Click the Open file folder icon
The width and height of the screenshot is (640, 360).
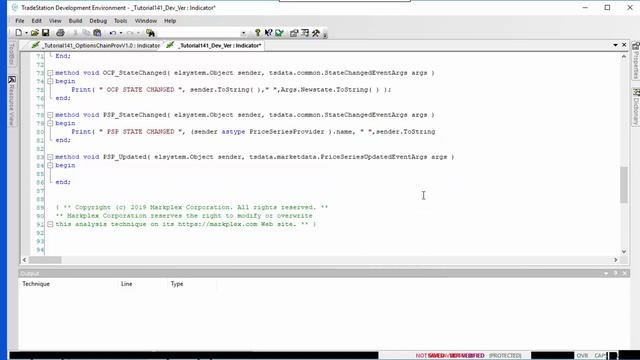click(35, 33)
